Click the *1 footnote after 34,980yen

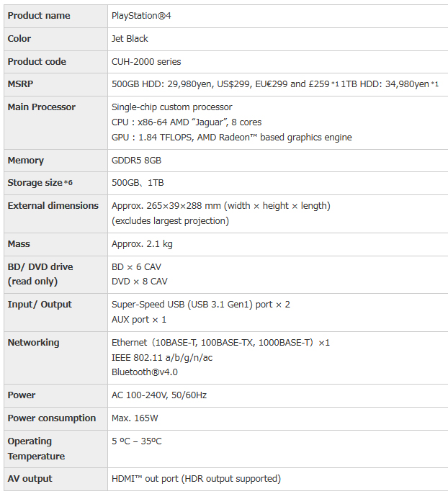(x=435, y=85)
